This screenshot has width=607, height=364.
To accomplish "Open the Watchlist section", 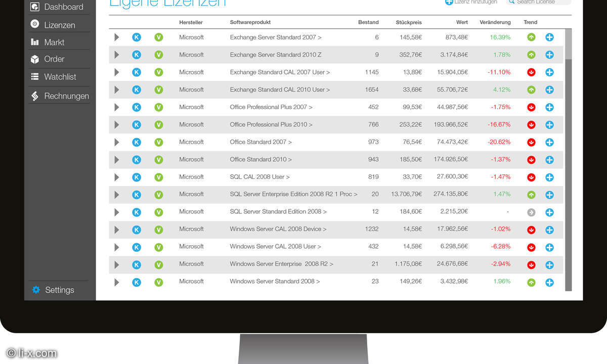I will tap(54, 77).
